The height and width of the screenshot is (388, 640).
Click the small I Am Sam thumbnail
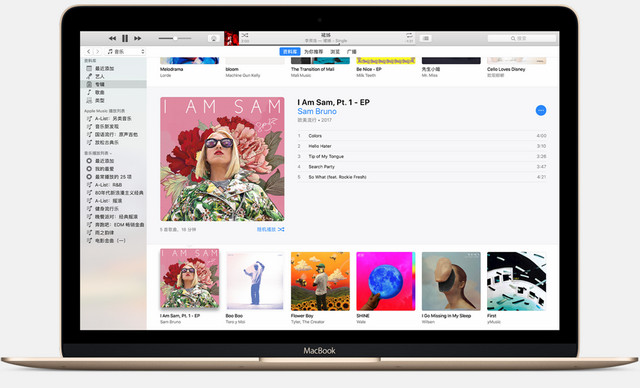[189, 278]
